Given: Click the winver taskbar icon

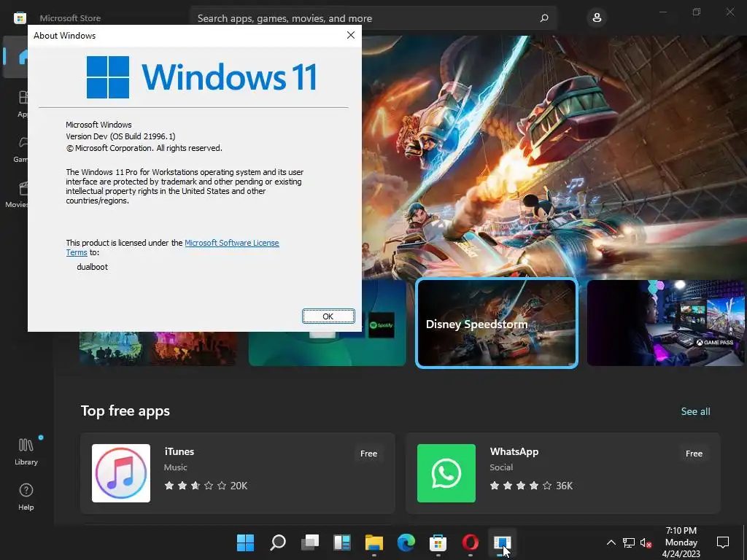Looking at the screenshot, I should pyautogui.click(x=502, y=542).
